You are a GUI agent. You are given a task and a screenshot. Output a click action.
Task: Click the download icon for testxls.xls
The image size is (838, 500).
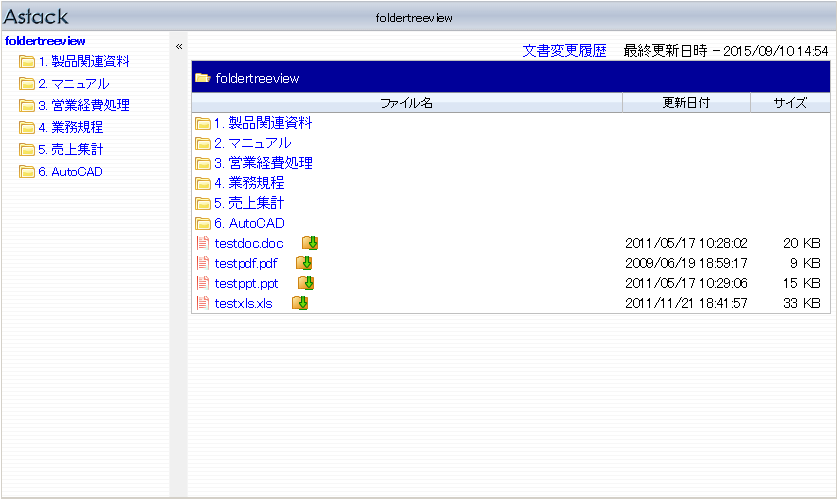tap(300, 303)
